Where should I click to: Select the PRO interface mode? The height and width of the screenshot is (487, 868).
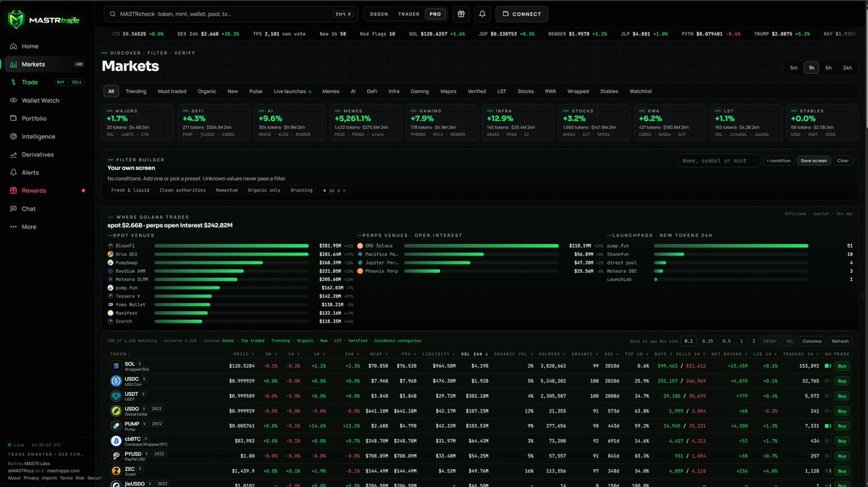(x=435, y=14)
